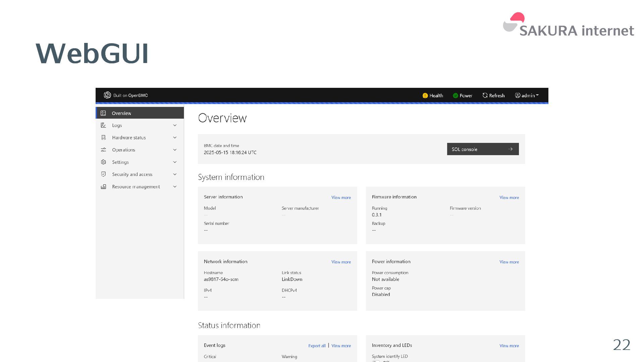Viewport: 644px width, 362px height.
Task: Open the Hardware status menu item
Action: click(x=129, y=137)
